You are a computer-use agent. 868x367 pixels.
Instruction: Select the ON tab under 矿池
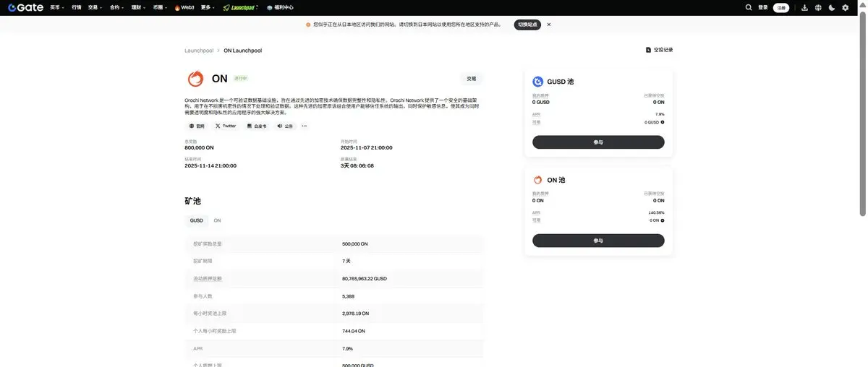217,220
